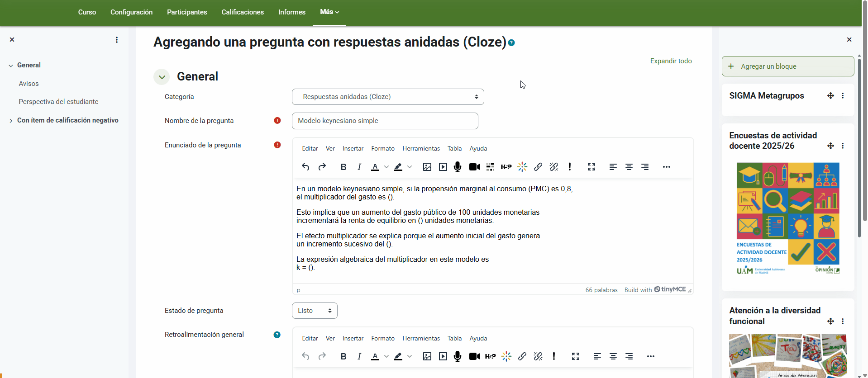Record audio in the question text editor
Image resolution: width=868 pixels, height=378 pixels.
(458, 167)
